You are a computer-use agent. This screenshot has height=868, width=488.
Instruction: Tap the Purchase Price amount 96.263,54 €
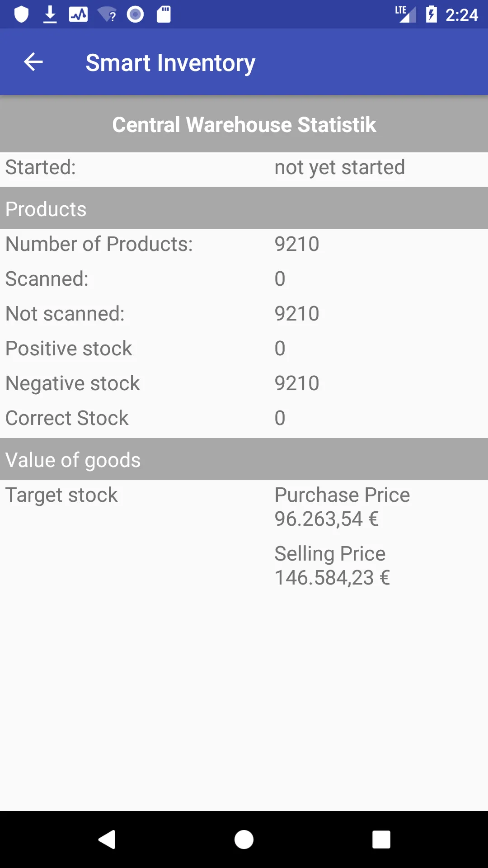[327, 519]
